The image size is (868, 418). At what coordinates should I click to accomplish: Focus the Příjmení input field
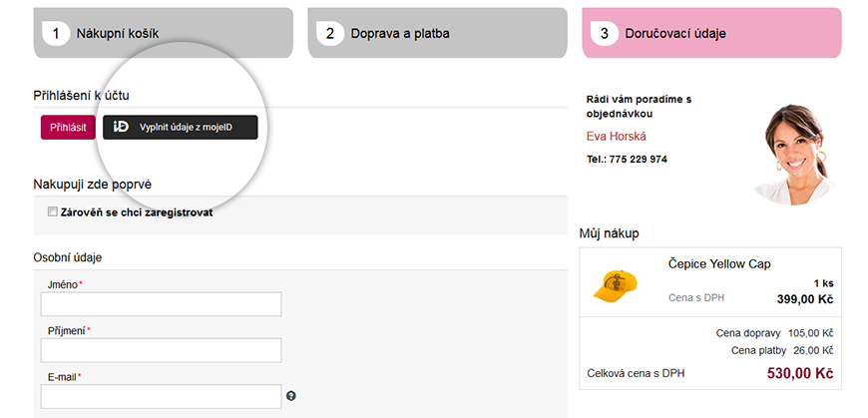(161, 350)
